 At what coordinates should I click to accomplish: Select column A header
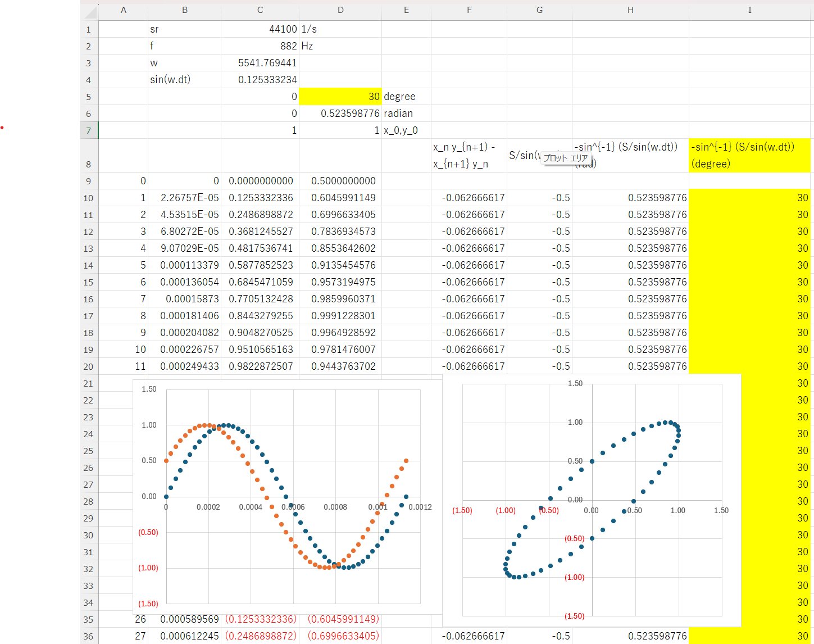coord(123,10)
